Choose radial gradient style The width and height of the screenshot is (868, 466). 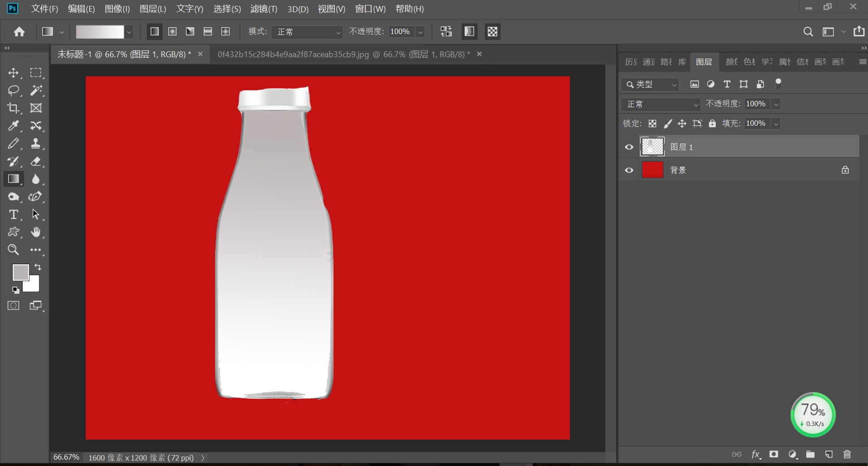point(172,31)
